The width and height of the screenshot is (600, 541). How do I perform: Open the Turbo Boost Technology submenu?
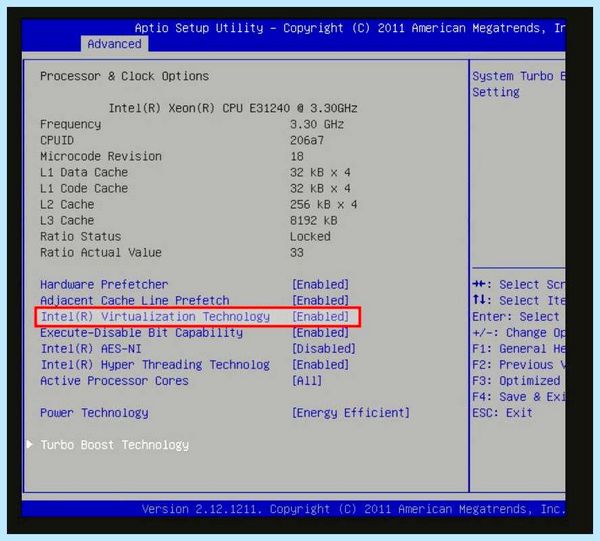tap(115, 445)
